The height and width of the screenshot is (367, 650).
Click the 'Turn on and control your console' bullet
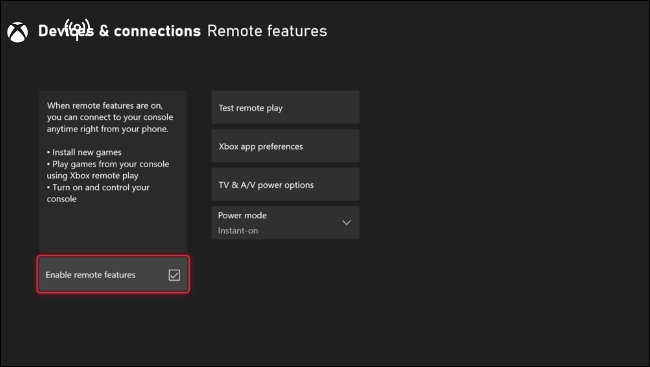coord(98,193)
